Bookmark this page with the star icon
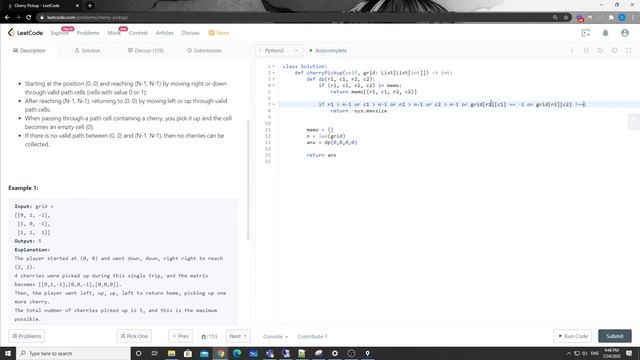 point(566,18)
